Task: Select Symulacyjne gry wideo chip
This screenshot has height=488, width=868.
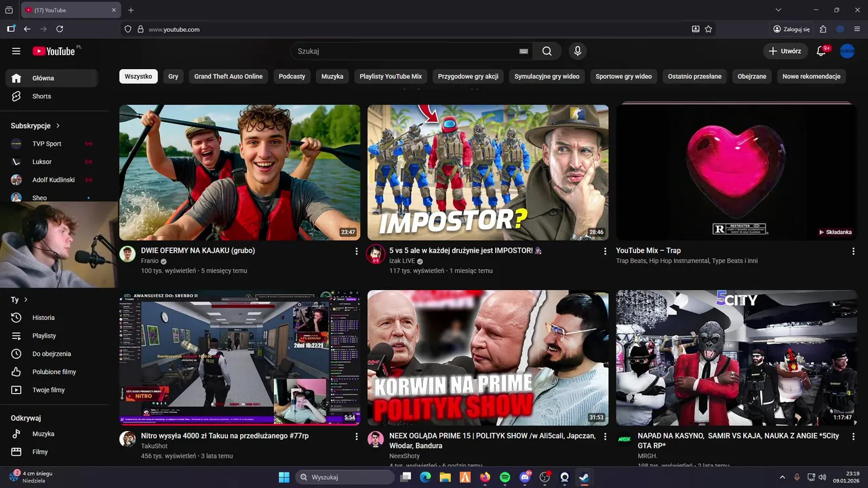Action: coord(547,77)
